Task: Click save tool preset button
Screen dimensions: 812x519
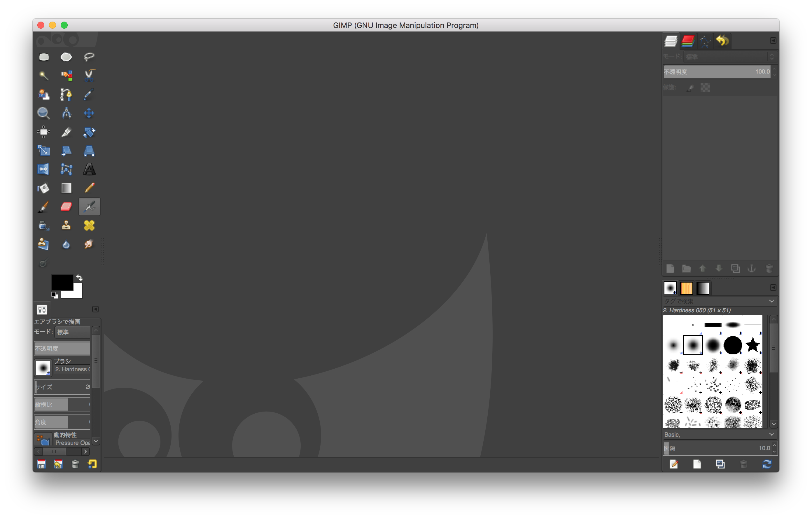Action: [x=41, y=464]
